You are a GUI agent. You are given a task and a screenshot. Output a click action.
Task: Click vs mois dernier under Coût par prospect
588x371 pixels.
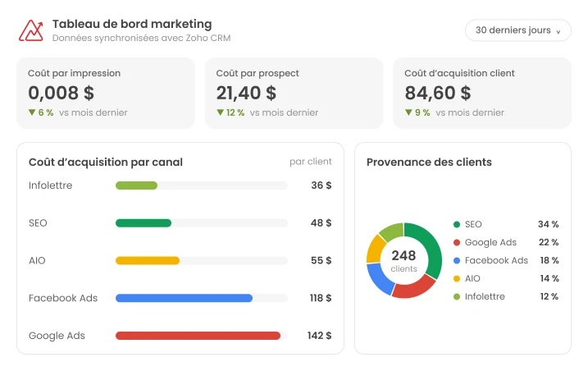284,112
